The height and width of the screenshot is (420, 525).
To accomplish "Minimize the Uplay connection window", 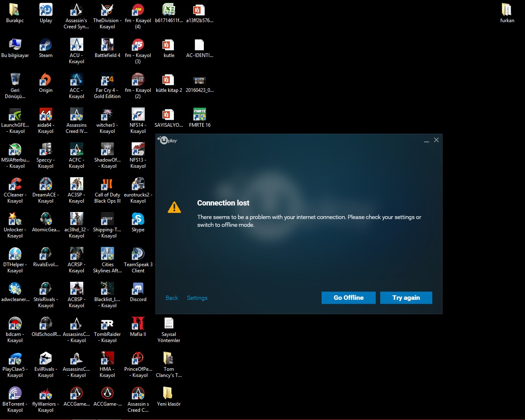I will click(x=427, y=140).
